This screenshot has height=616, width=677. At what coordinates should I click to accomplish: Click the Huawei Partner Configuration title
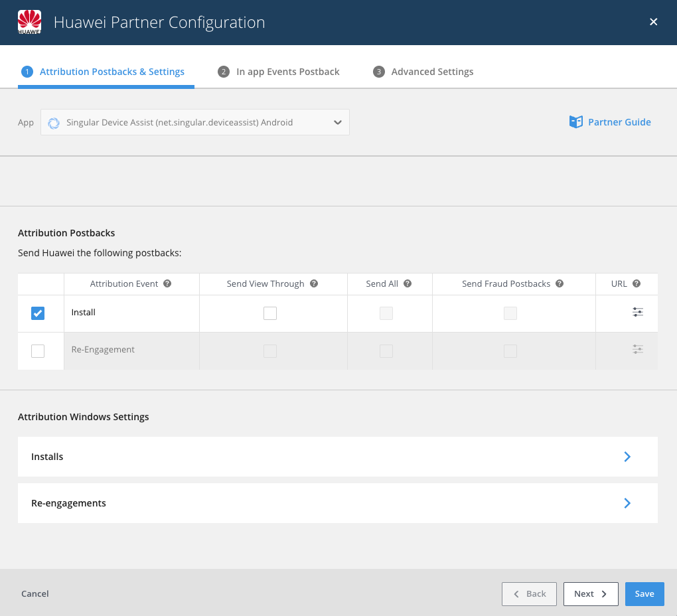159,23
